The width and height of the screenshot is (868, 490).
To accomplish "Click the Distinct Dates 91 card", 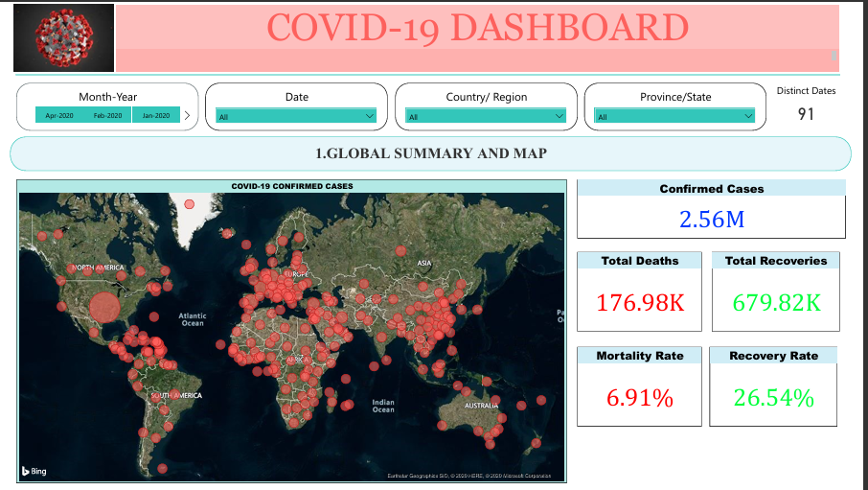I will tap(806, 105).
